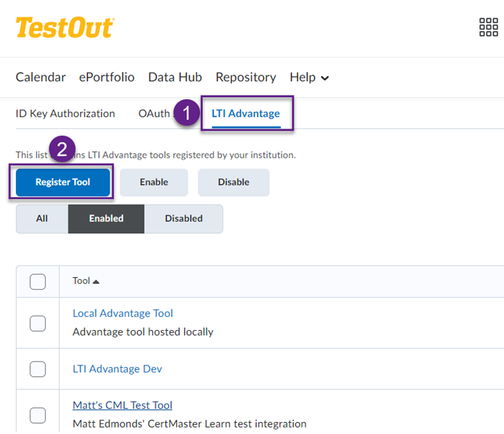Show All tools filter
The width and height of the screenshot is (504, 434).
pos(42,218)
